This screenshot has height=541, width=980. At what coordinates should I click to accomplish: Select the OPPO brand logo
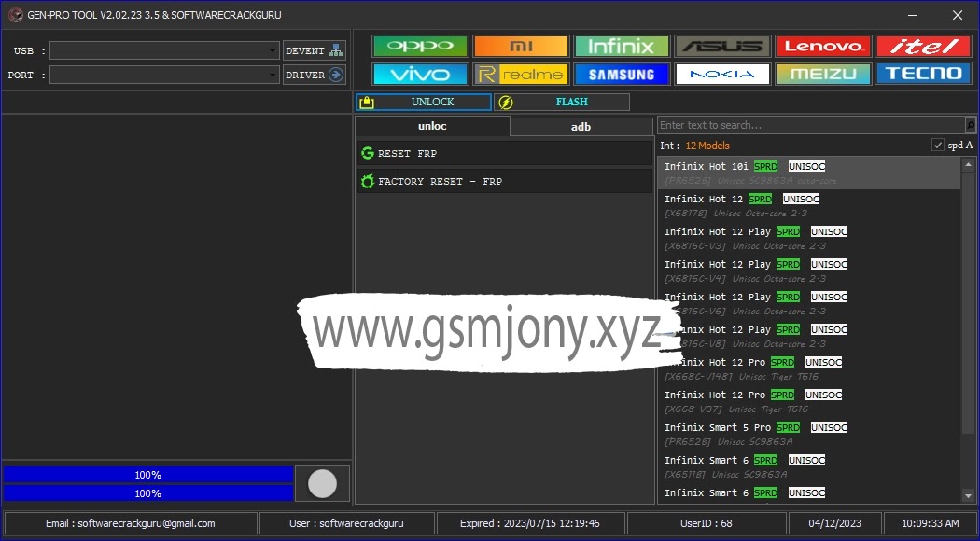tap(420, 47)
